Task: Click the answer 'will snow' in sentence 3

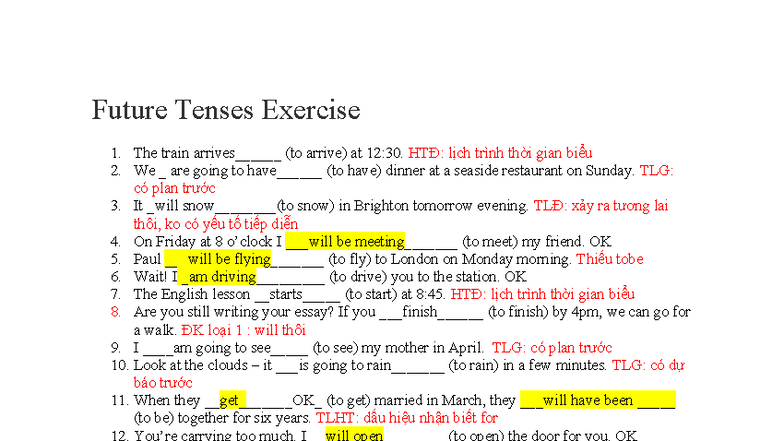Action: [x=184, y=206]
